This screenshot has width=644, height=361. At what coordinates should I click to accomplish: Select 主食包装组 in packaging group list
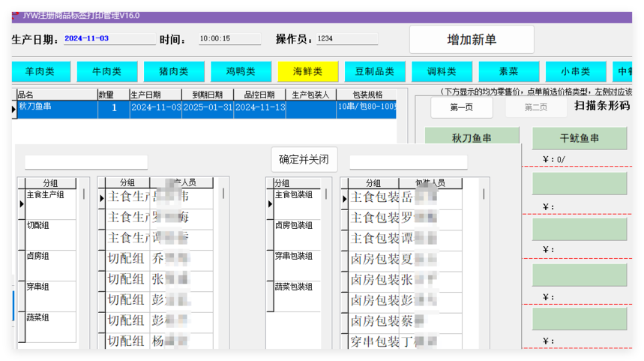[297, 204]
